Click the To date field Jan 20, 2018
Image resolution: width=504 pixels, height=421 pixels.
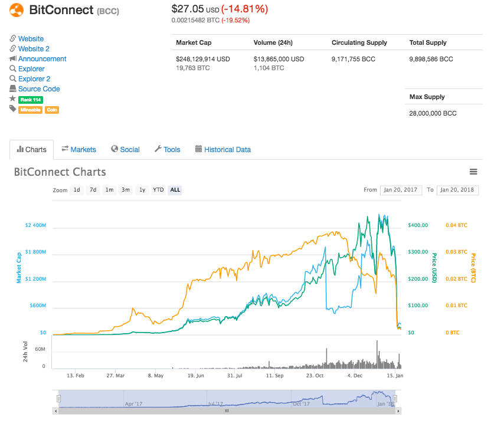pyautogui.click(x=457, y=190)
